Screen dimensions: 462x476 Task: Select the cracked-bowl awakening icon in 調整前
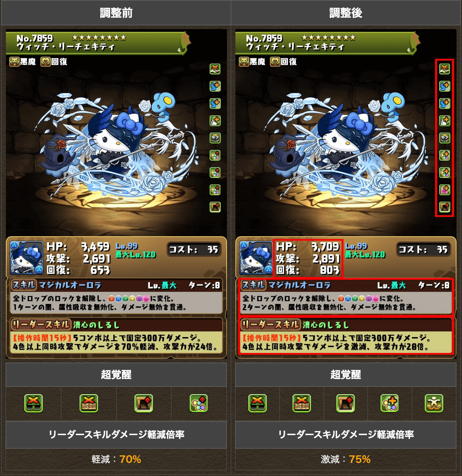[215, 138]
